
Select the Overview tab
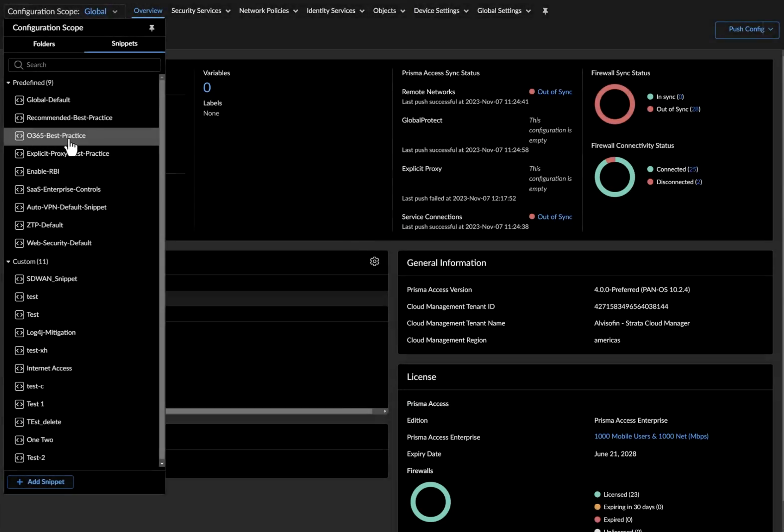(148, 10)
